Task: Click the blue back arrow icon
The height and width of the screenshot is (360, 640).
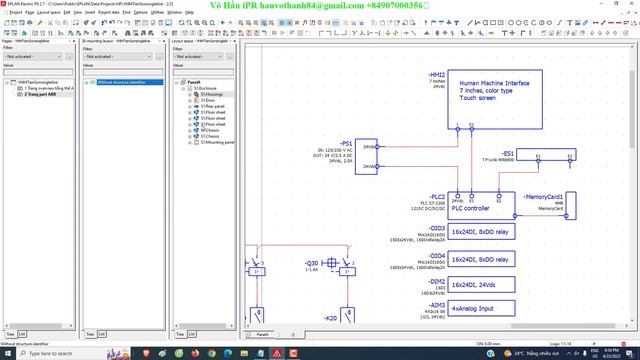Action: tap(222, 23)
